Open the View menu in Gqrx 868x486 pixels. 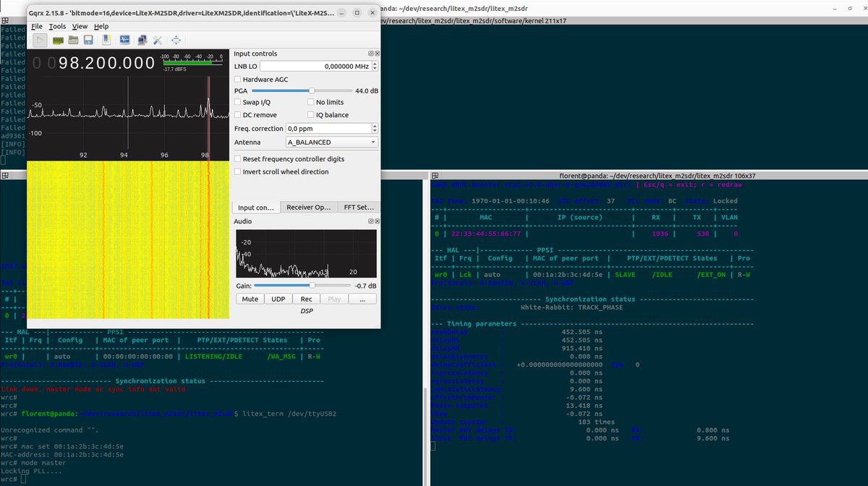tap(80, 26)
